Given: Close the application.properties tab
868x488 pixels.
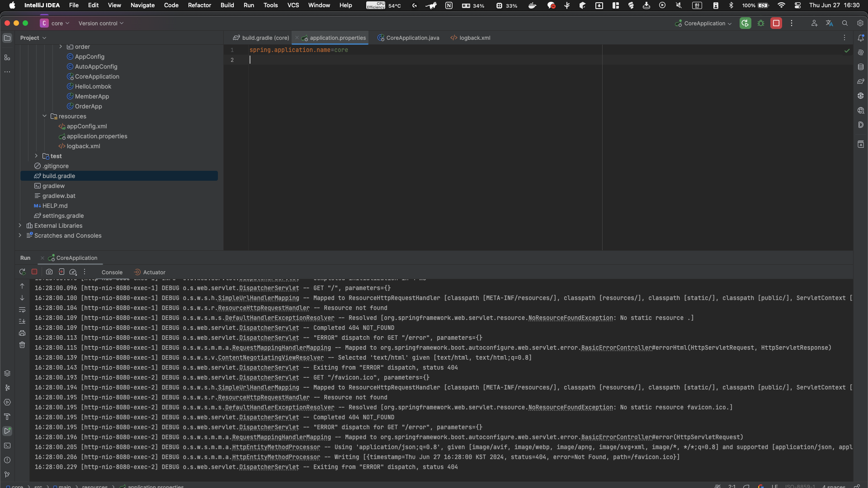Looking at the screenshot, I should point(297,38).
